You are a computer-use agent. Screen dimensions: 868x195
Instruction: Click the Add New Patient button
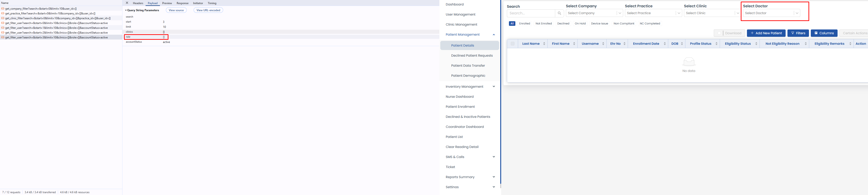click(766, 33)
